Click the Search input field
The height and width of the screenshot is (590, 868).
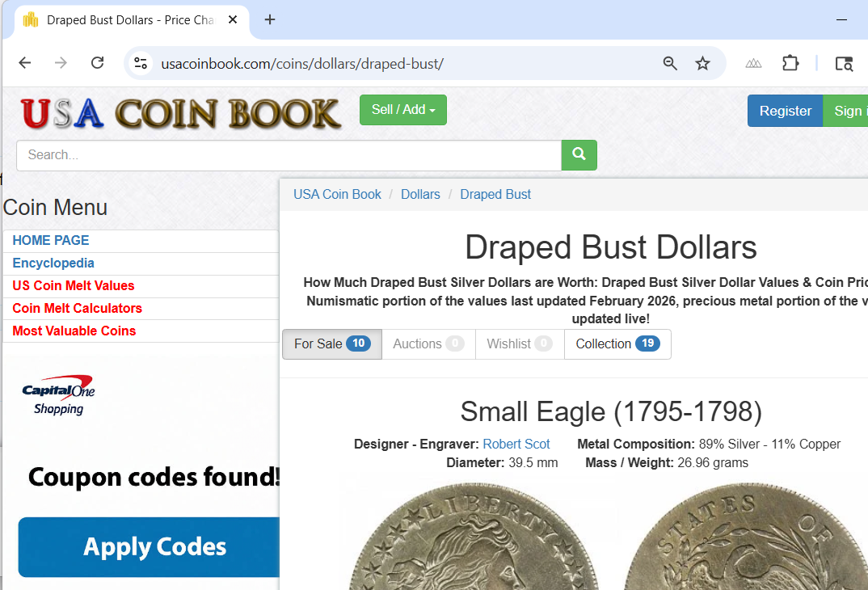pos(289,155)
